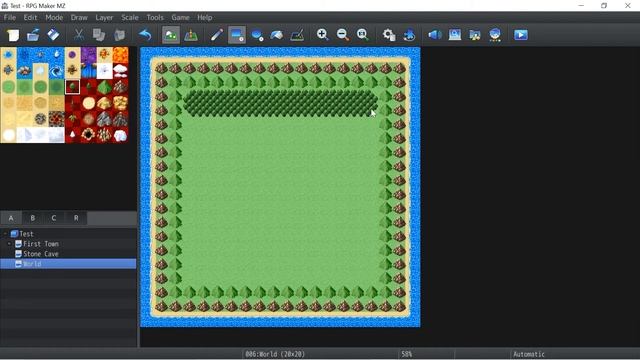Select the Ellipse drawing tool
Viewport: 640px width, 360px height.
257,35
